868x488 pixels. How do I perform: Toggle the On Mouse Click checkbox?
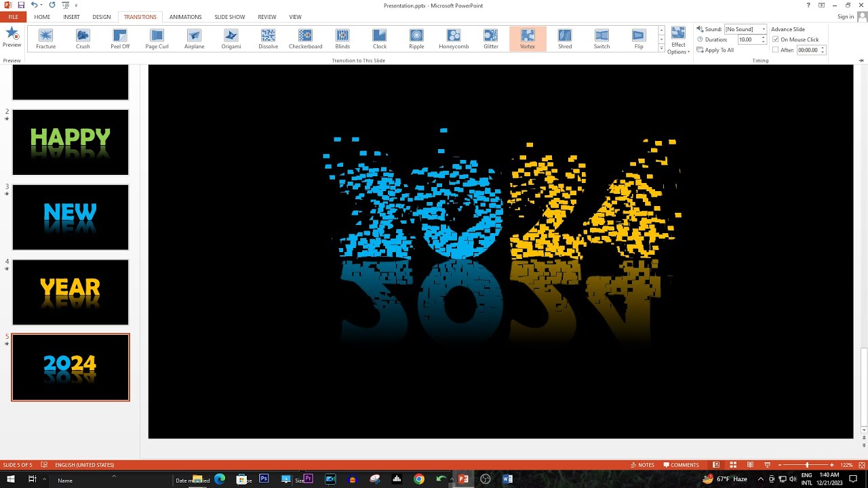tap(776, 39)
